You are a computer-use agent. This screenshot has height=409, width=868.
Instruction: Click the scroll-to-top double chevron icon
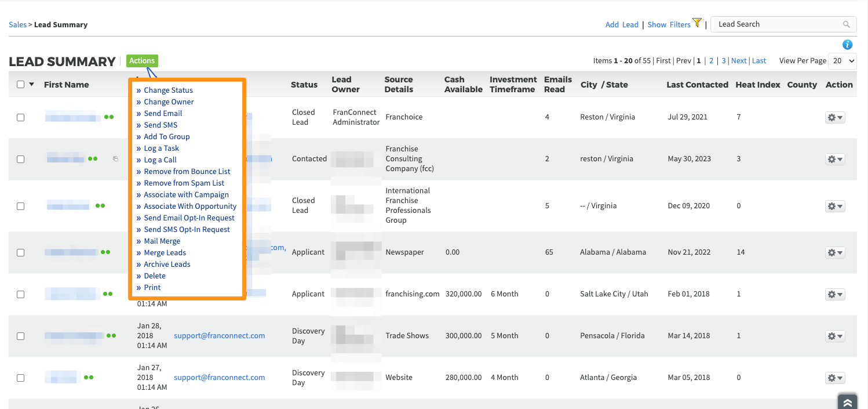click(x=847, y=403)
